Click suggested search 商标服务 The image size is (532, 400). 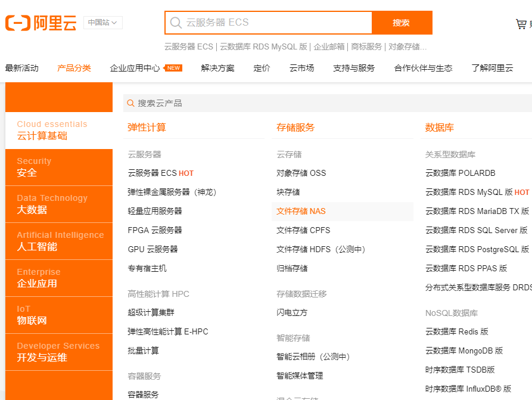pos(366,47)
